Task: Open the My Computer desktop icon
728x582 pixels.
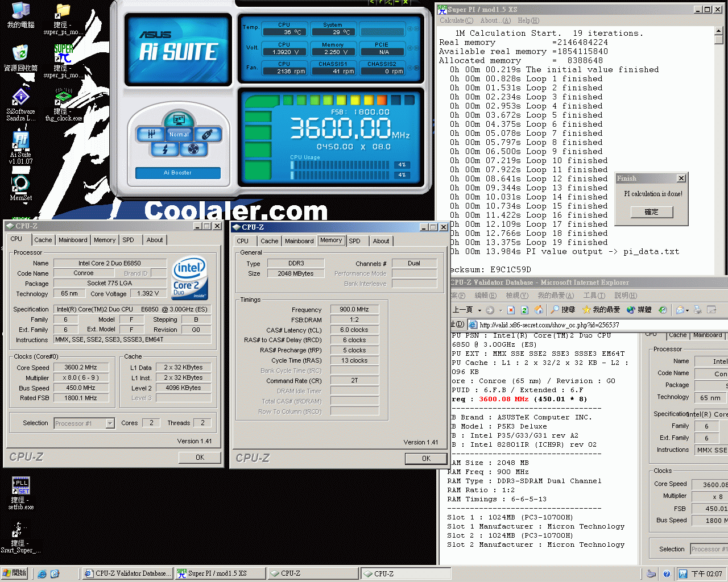Action: pos(21,15)
